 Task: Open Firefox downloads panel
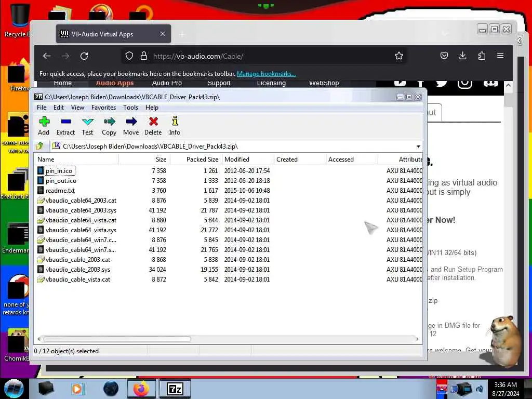click(463, 56)
